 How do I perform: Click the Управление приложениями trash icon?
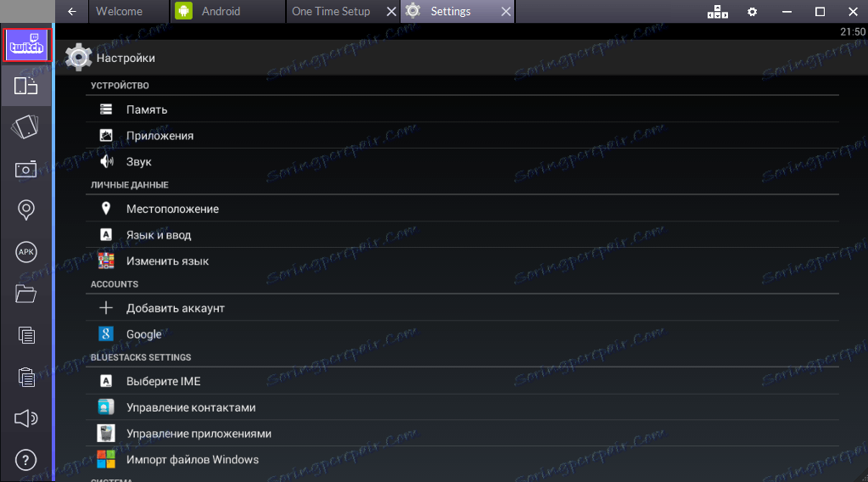click(106, 433)
